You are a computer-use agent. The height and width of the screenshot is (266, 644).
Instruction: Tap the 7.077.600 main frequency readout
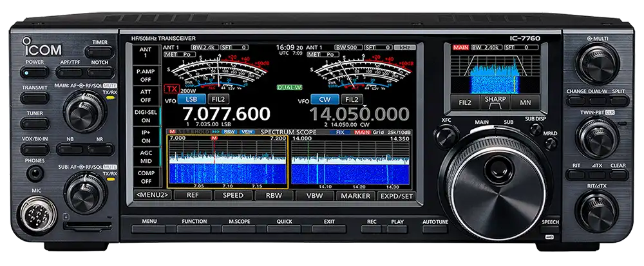(x=226, y=114)
